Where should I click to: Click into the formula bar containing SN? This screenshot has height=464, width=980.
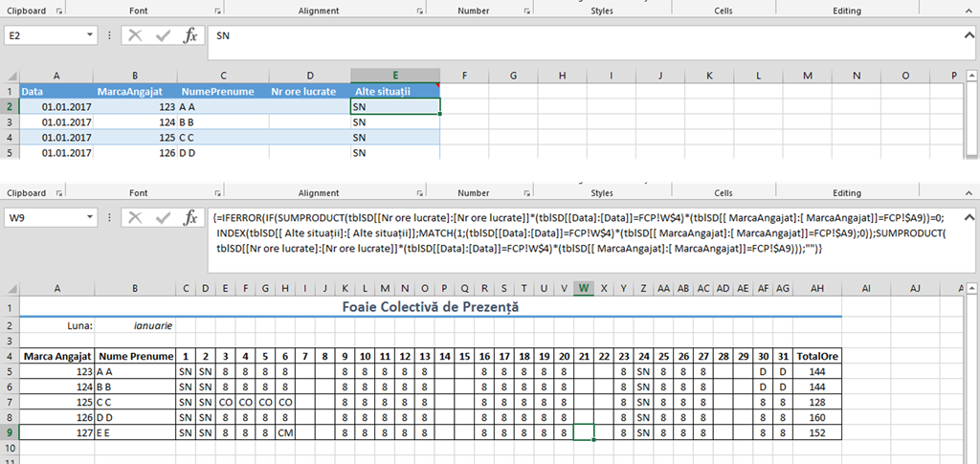coord(574,35)
